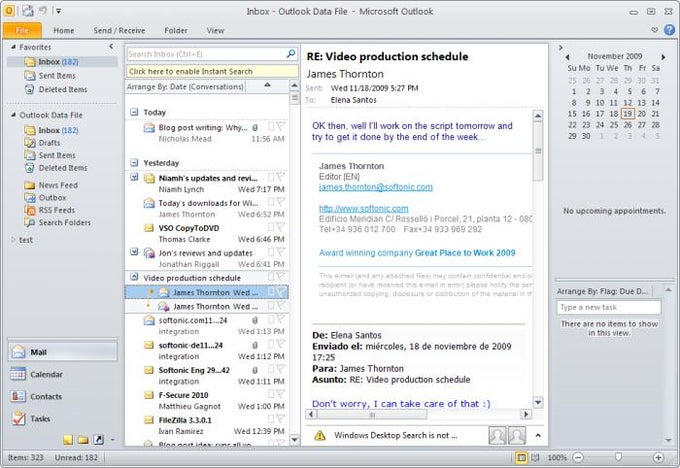This screenshot has height=468, width=680.
Task: Click the Type a new task field
Action: tap(608, 307)
